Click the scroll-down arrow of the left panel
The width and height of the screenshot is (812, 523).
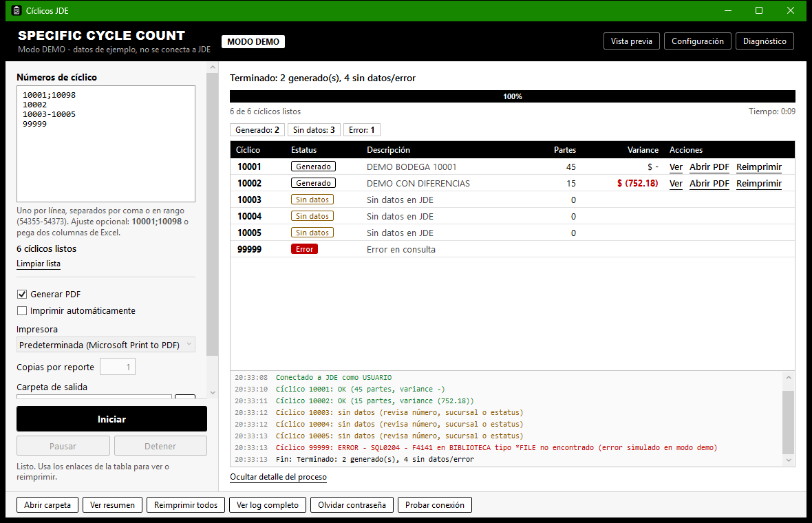[x=213, y=393]
